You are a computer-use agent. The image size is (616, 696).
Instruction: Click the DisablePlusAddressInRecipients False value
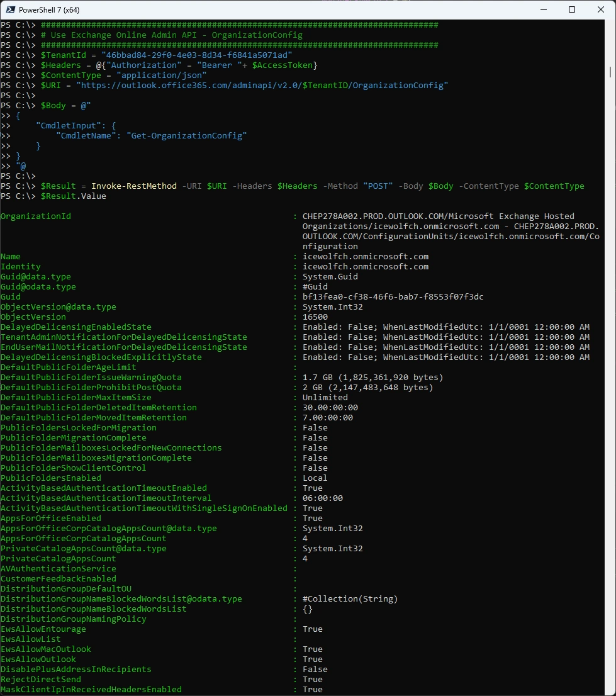click(x=315, y=670)
